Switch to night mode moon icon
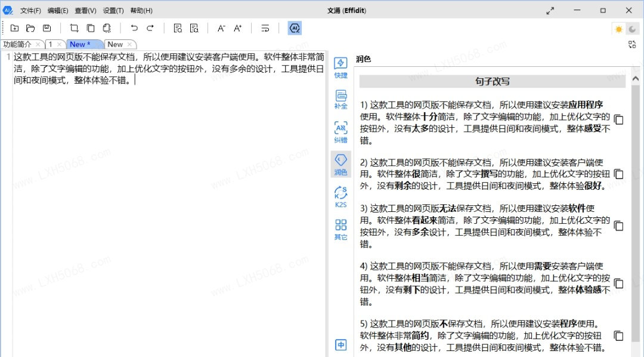644x357 pixels. [632, 29]
